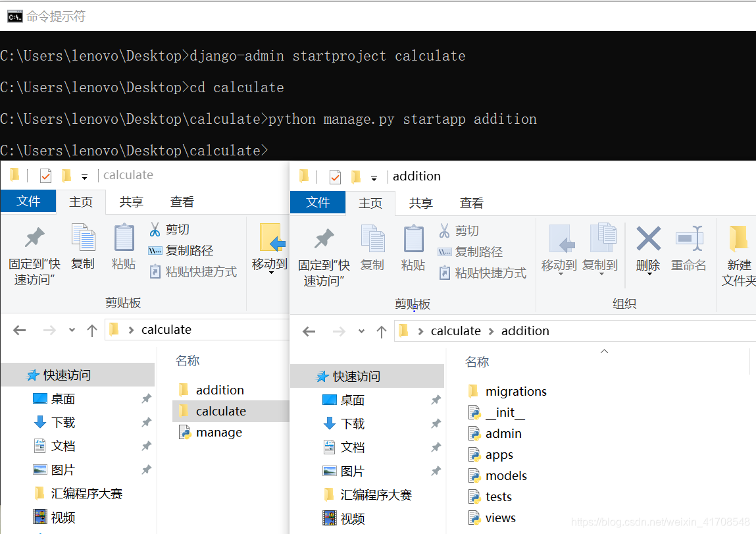Click properties checkmark icon in addition title bar
This screenshot has width=756, height=534.
coord(335,177)
